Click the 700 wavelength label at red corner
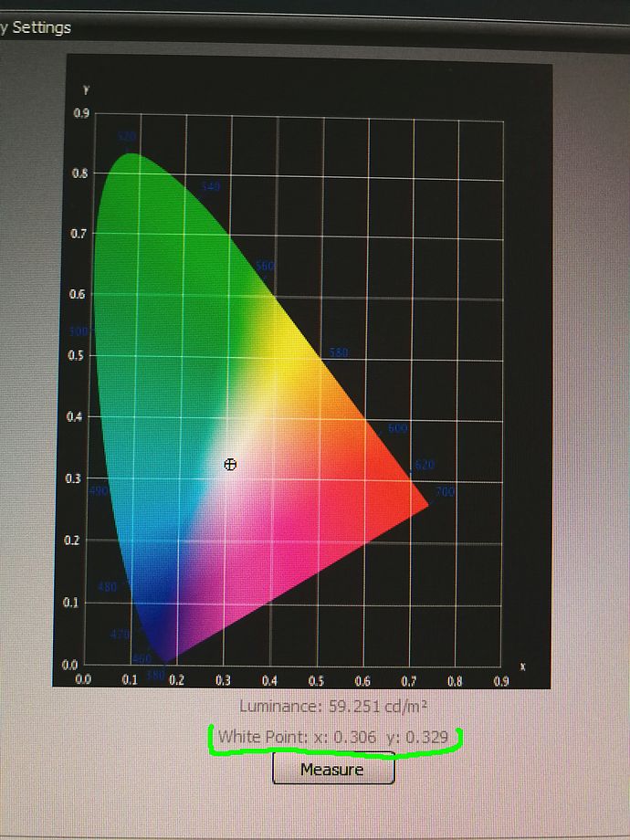Image resolution: width=630 pixels, height=840 pixels. [x=445, y=493]
